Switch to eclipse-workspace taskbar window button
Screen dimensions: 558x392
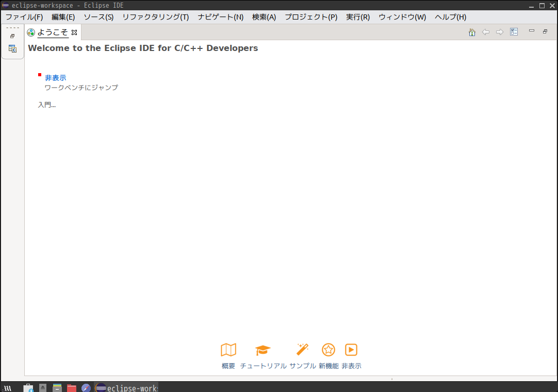click(x=126, y=388)
